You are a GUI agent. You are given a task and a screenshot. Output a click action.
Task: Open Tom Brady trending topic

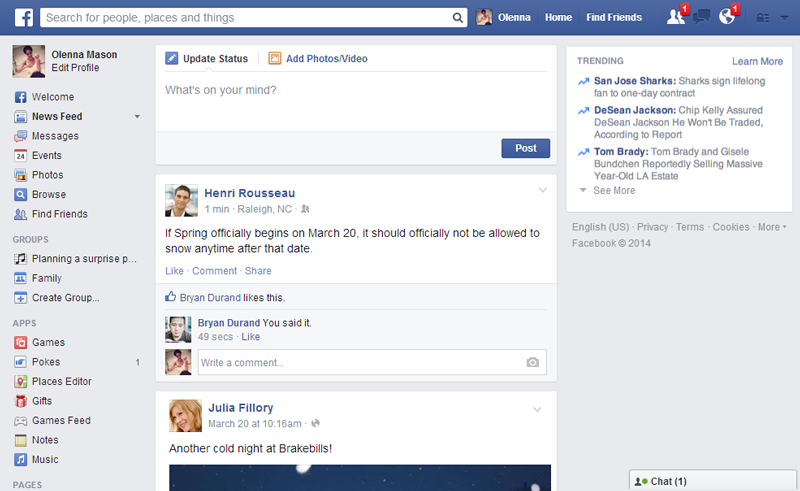coord(621,152)
